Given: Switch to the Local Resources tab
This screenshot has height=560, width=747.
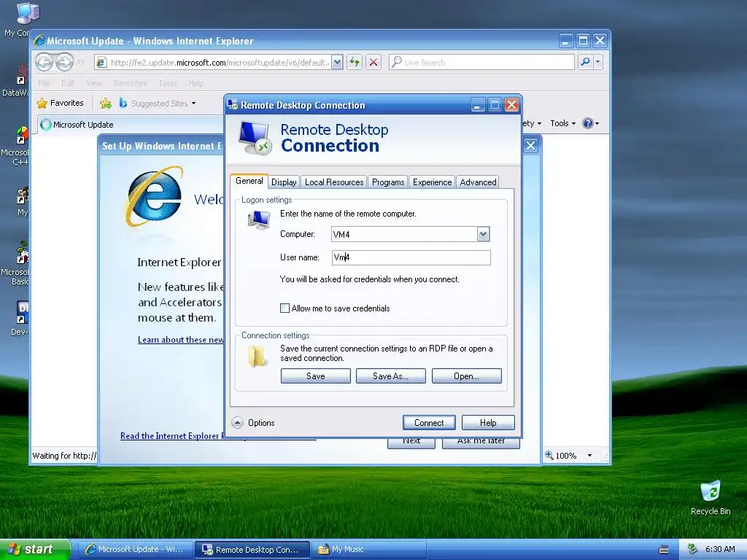Looking at the screenshot, I should click(334, 182).
